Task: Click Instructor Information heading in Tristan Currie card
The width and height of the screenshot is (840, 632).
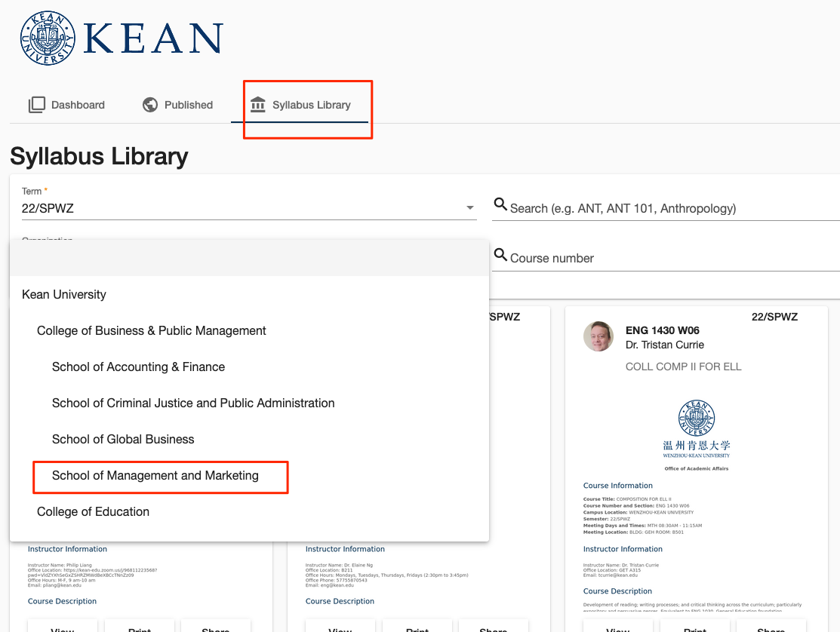Action: click(x=623, y=549)
